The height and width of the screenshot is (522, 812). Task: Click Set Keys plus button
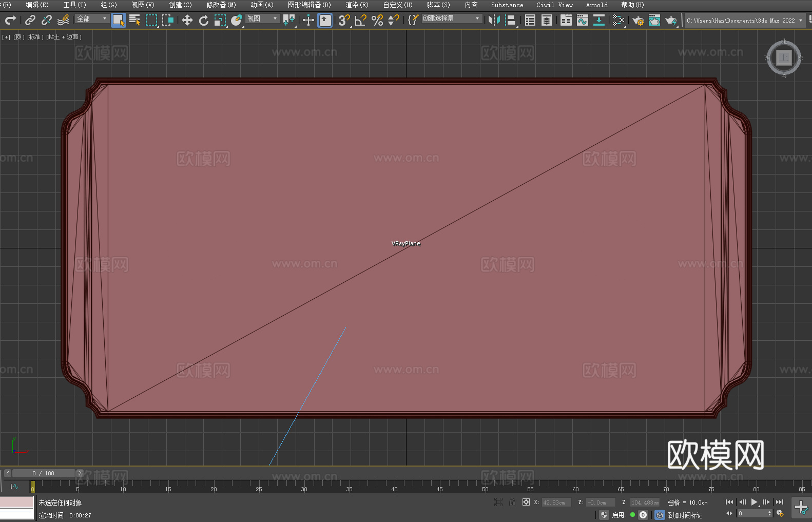pyautogui.click(x=801, y=508)
